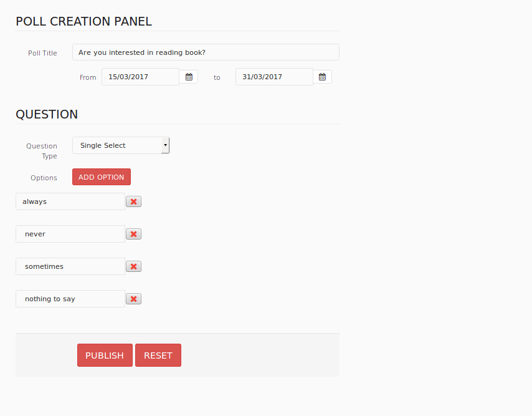
Task: Click the calendar icon beside 31/03/2017
Action: pos(322,76)
